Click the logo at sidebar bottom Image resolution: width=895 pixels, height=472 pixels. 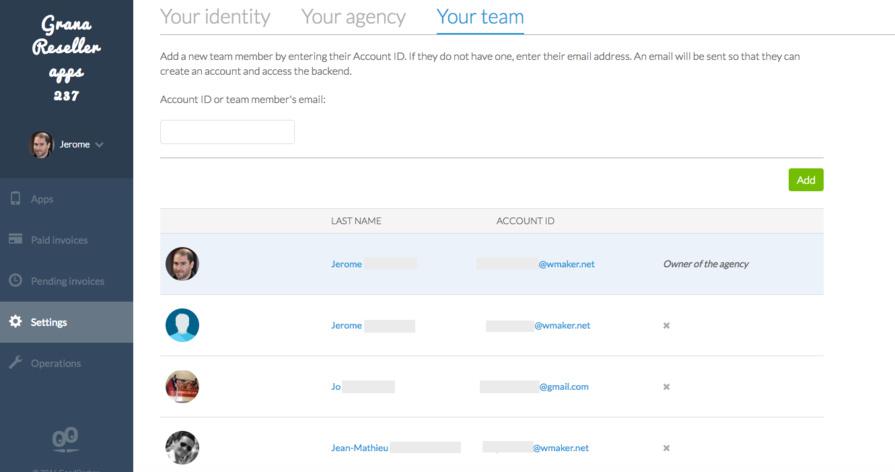point(66,437)
